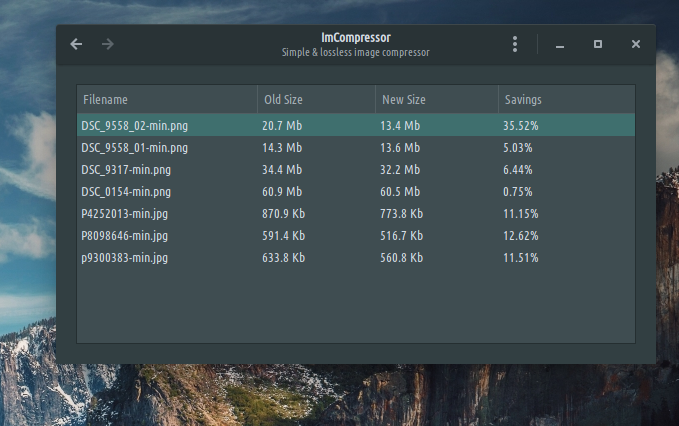
Task: Sort by the Filename column header
Action: click(x=167, y=100)
